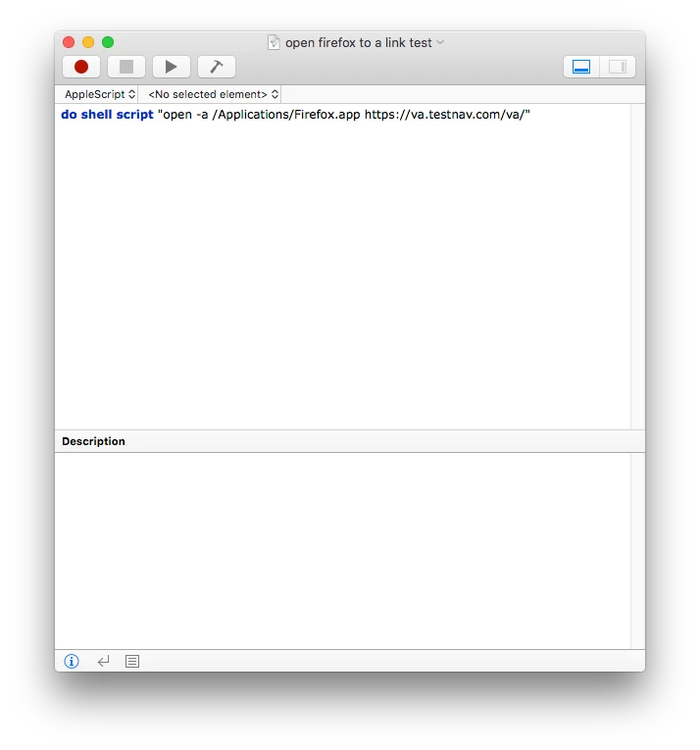
Task: Zoom the window with green button
Action: 108,42
